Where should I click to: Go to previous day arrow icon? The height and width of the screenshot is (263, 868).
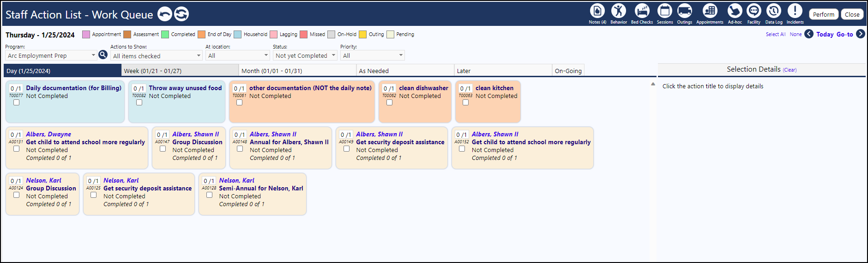(x=809, y=34)
